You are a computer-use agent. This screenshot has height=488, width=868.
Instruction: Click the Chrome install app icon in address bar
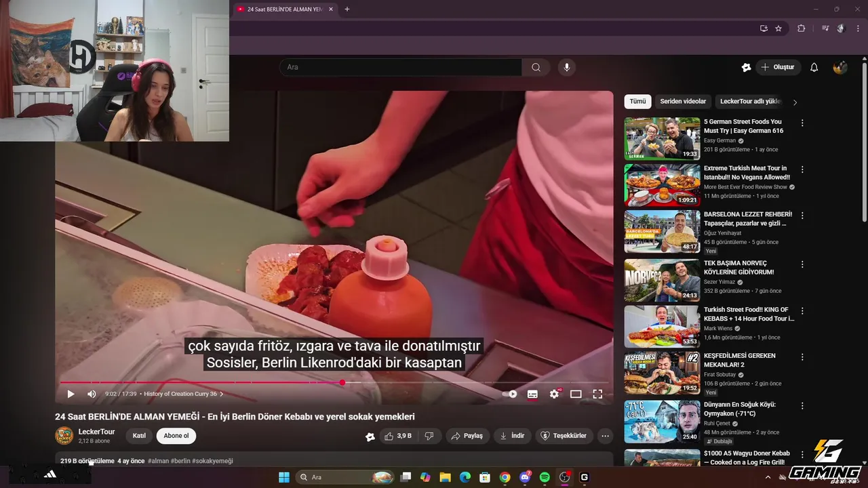pyautogui.click(x=764, y=28)
